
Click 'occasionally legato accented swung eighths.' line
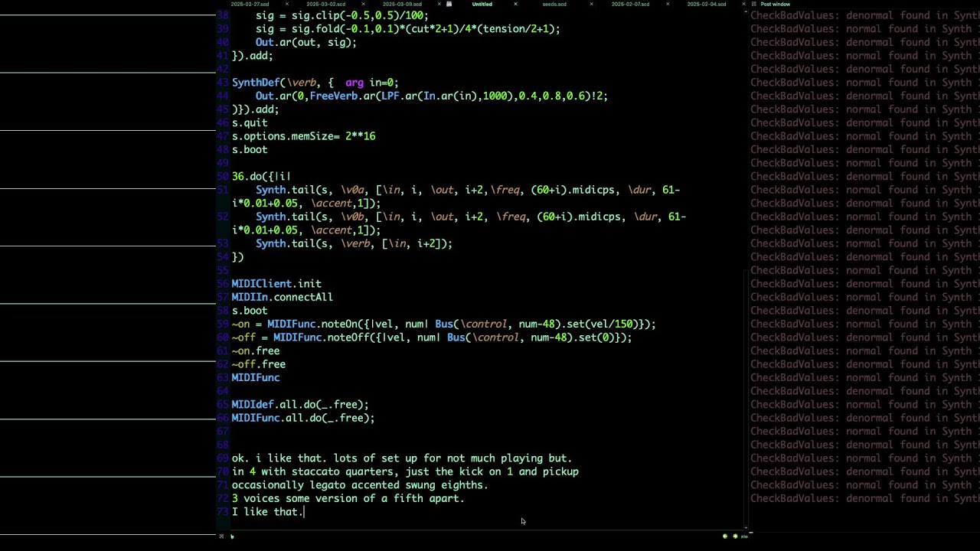tap(360, 485)
